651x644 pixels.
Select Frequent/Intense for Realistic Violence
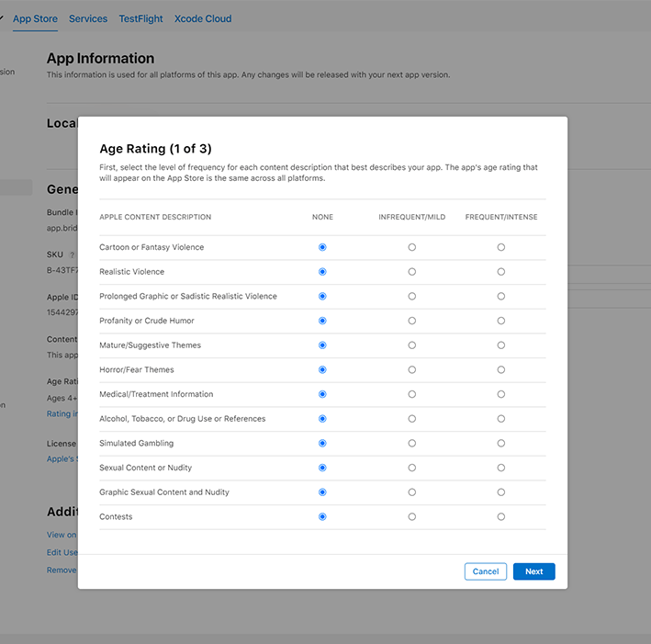501,272
